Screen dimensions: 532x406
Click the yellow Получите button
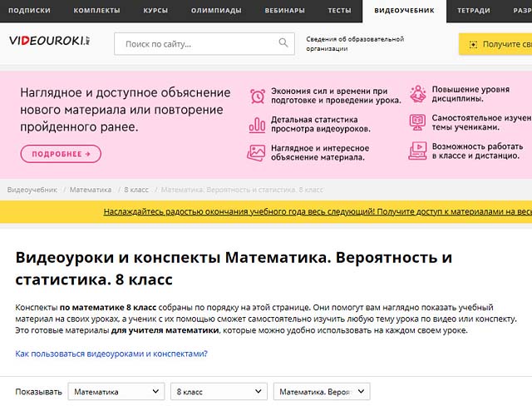point(495,44)
